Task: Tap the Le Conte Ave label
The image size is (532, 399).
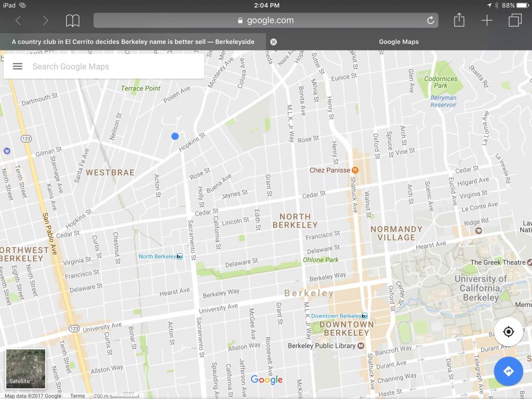Action: tap(480, 207)
